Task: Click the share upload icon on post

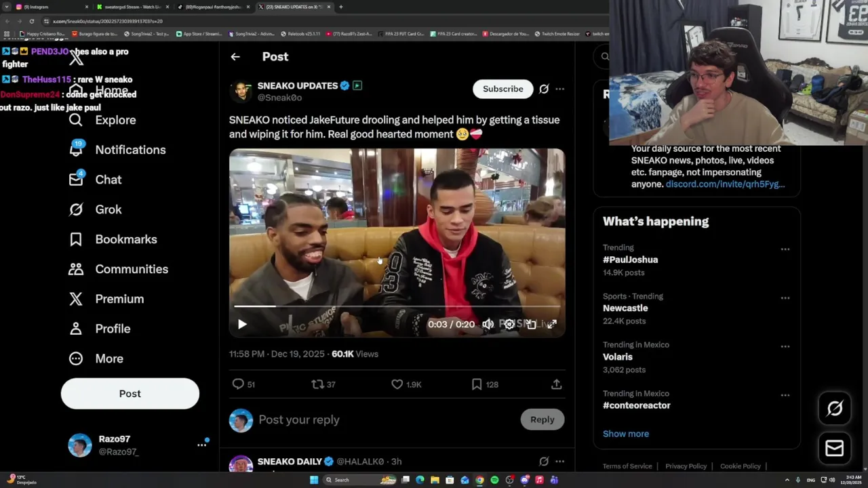Action: [x=556, y=384]
